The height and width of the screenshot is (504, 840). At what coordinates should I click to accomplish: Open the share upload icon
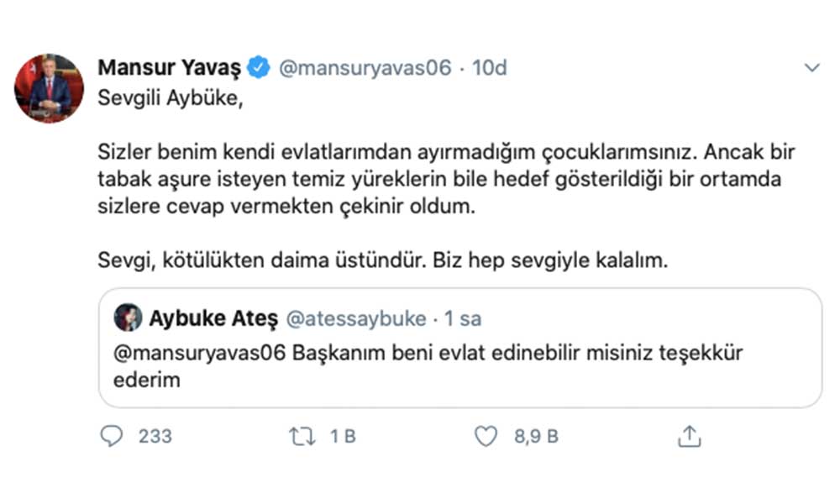[689, 436]
